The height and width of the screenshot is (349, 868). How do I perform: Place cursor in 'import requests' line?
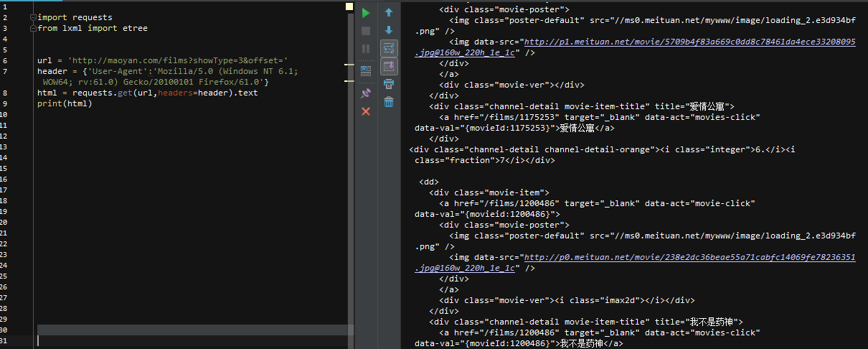(75, 17)
